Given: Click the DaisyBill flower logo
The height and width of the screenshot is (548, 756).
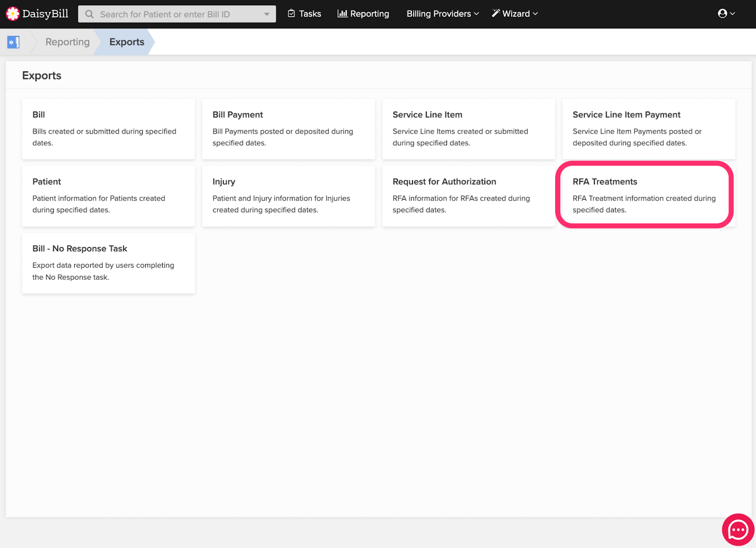Looking at the screenshot, I should pyautogui.click(x=13, y=14).
